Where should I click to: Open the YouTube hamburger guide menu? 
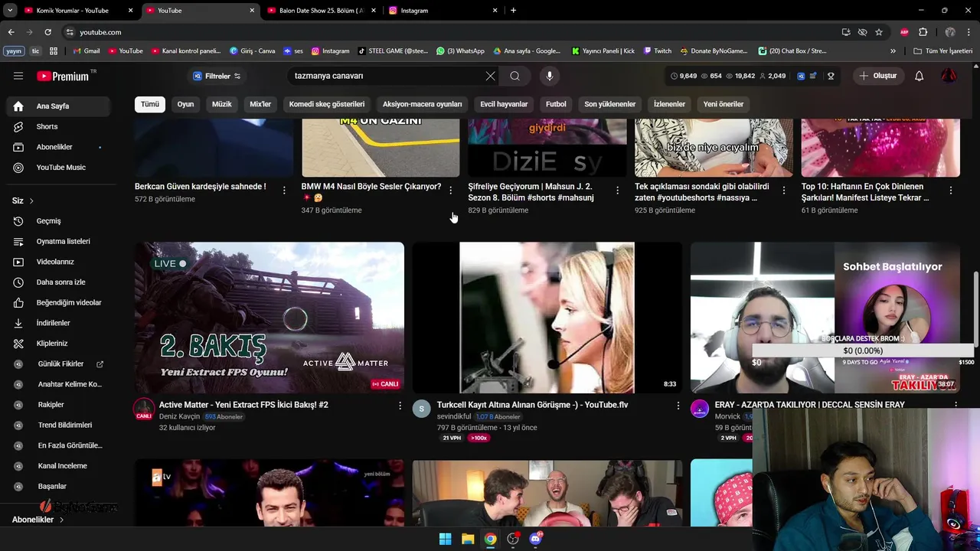18,76
